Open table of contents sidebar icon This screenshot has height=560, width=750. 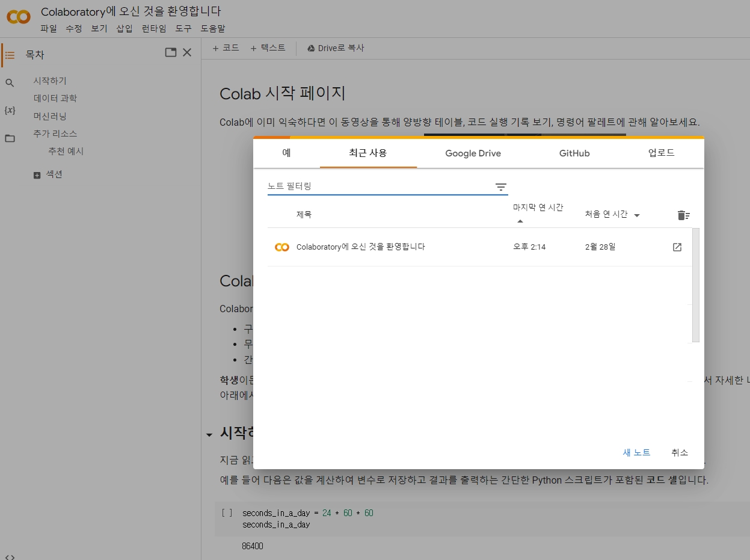pos(10,55)
